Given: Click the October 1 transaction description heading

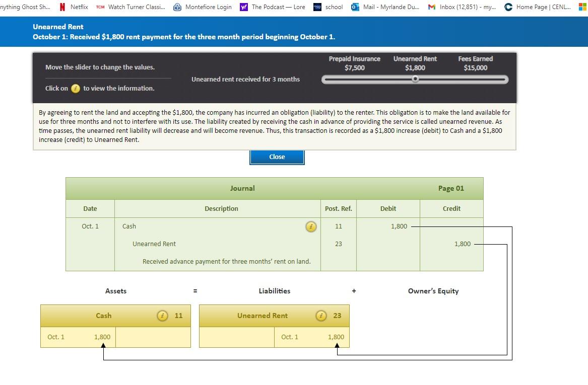Looking at the screenshot, I should pyautogui.click(x=184, y=37).
